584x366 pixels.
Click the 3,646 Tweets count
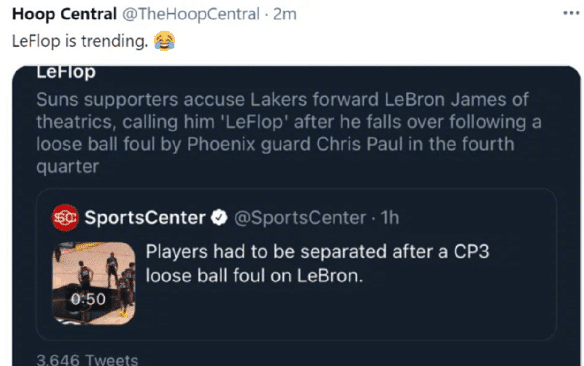(x=87, y=360)
